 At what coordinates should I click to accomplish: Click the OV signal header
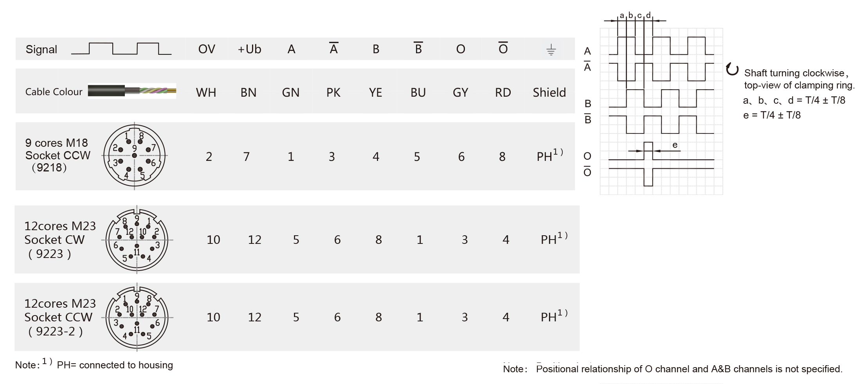click(207, 49)
